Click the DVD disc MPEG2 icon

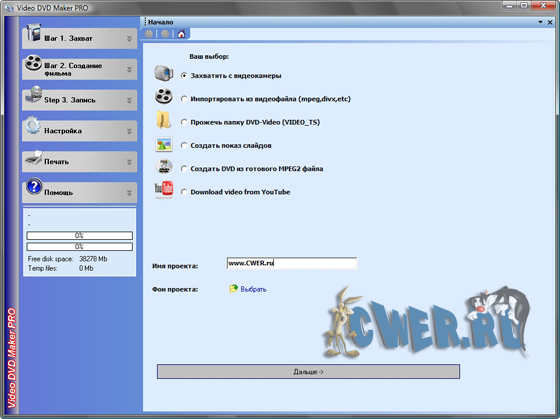164,166
